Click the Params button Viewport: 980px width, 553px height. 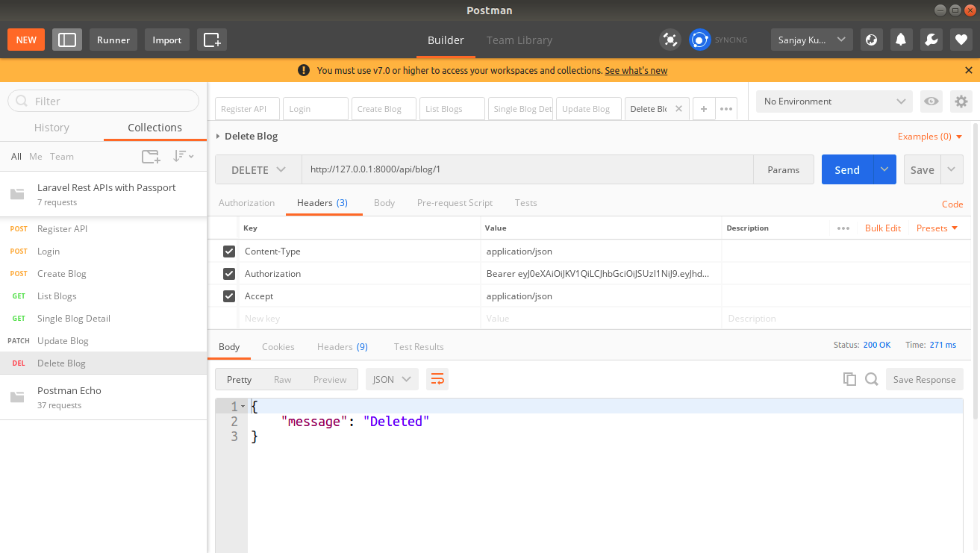[784, 169]
